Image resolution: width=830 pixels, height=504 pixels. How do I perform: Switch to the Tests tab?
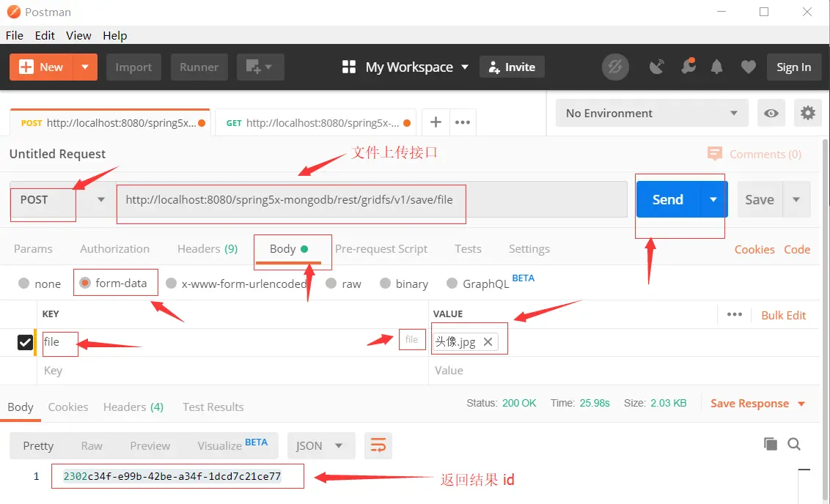pyautogui.click(x=468, y=248)
